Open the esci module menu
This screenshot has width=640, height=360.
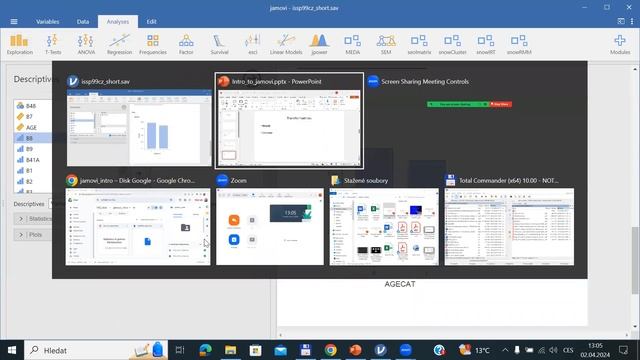click(x=253, y=44)
